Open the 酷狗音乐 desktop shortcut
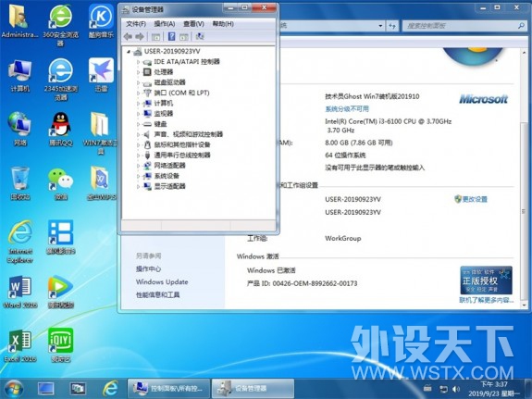Viewport: 532px width, 399px height. click(x=101, y=21)
